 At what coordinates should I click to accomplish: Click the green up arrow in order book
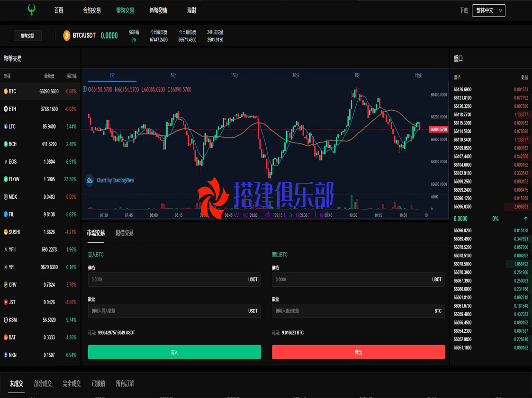pyautogui.click(x=525, y=219)
